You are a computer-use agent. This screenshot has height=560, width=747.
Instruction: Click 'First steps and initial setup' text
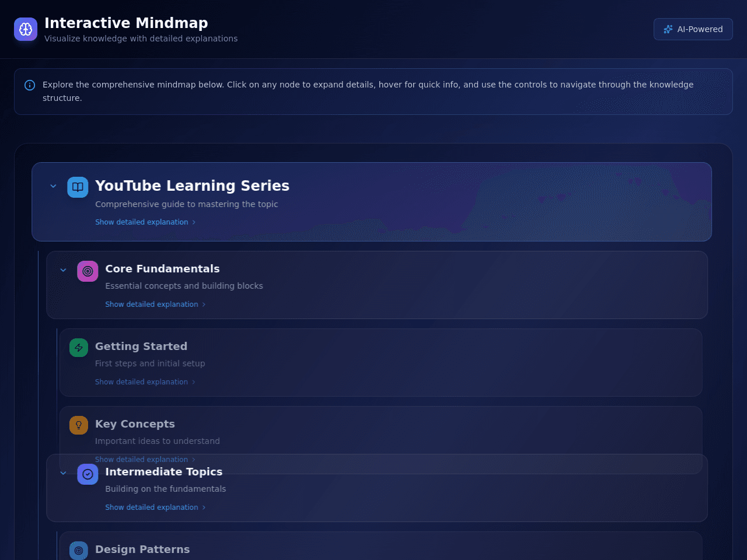[150, 363]
